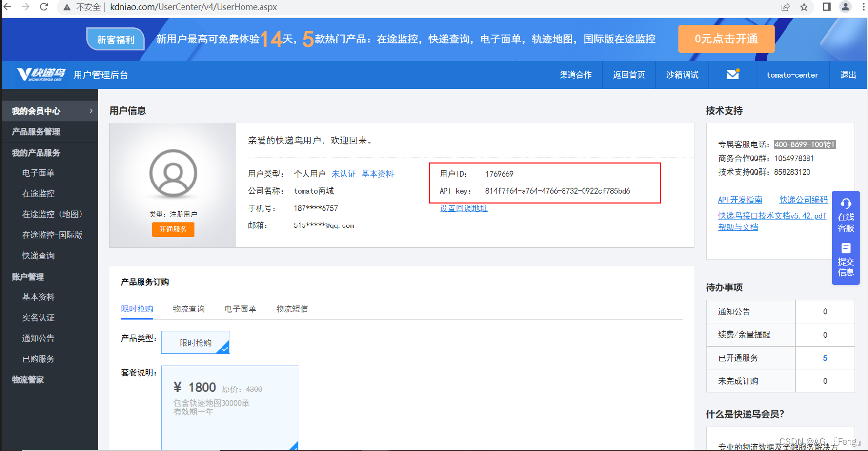Select the 物流短信 tab
The width and height of the screenshot is (868, 451).
[x=292, y=309]
